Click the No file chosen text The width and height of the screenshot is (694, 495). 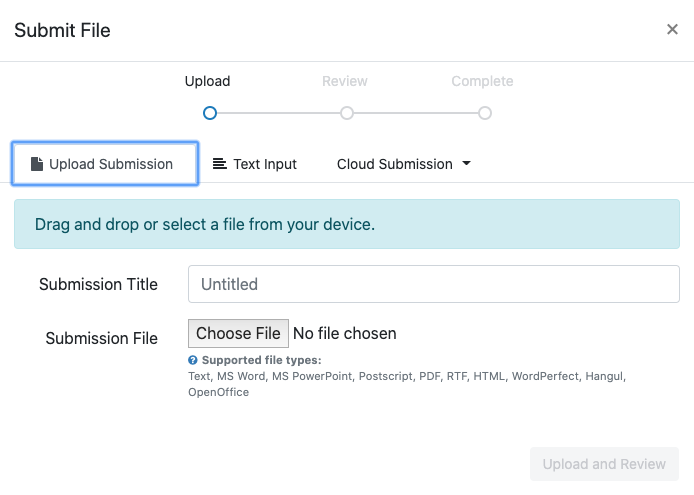[345, 333]
